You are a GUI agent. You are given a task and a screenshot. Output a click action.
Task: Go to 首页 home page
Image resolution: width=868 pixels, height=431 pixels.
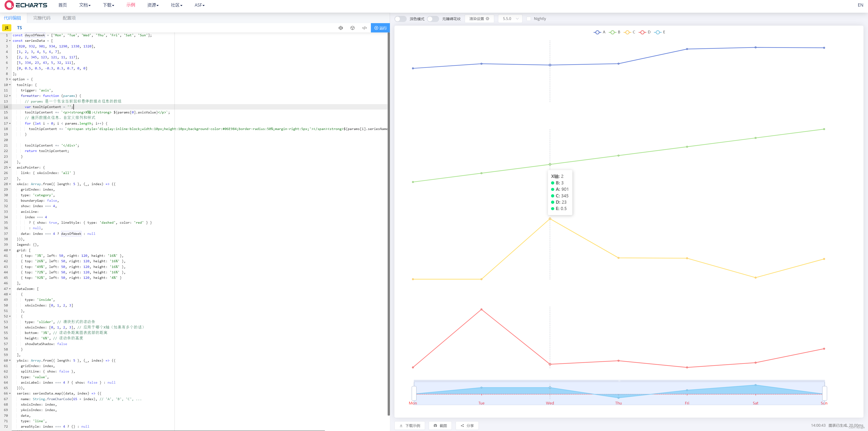coord(62,5)
